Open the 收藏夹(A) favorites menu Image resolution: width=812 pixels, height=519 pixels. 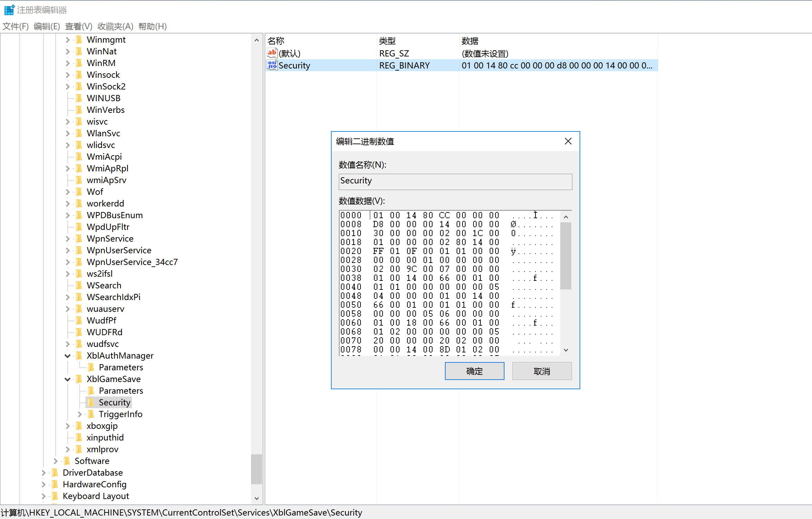[115, 26]
